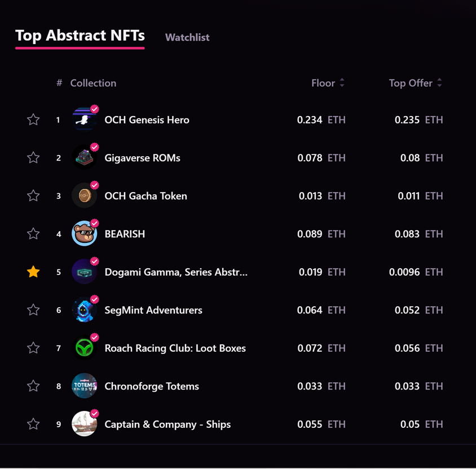Click verified badge on Captain & Company

click(95, 414)
